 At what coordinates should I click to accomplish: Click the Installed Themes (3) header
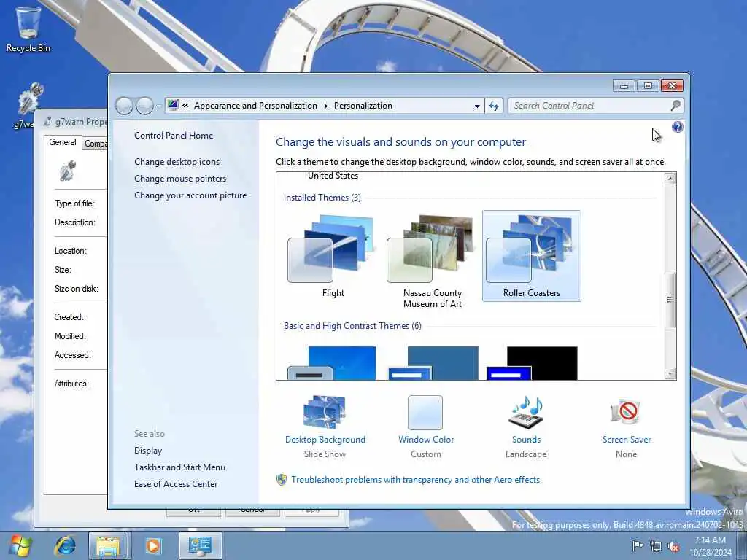[x=322, y=197]
